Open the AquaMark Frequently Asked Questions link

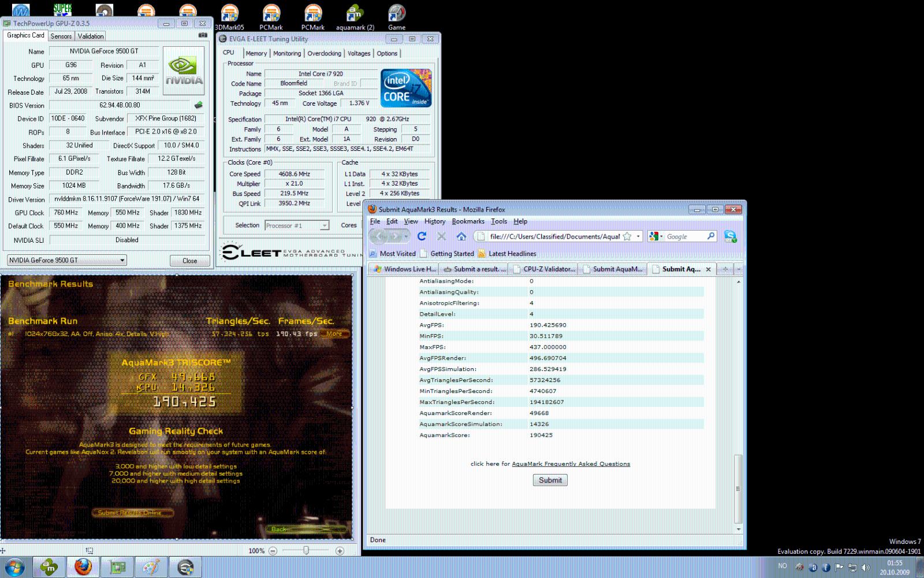click(x=571, y=464)
